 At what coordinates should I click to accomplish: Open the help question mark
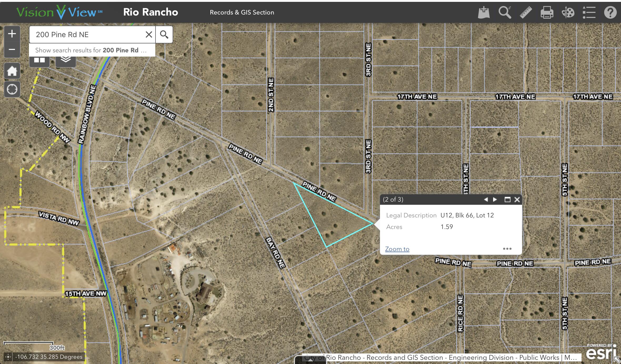coord(610,12)
